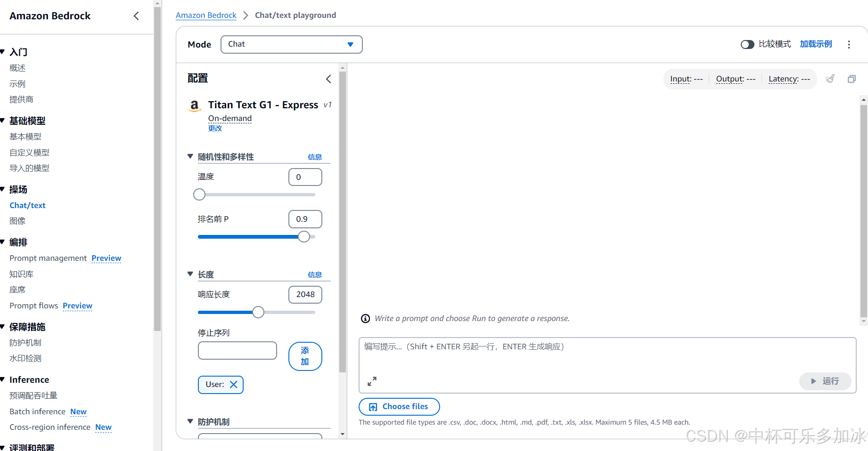Open 预调配吞吐量 in the sidebar

click(x=33, y=395)
